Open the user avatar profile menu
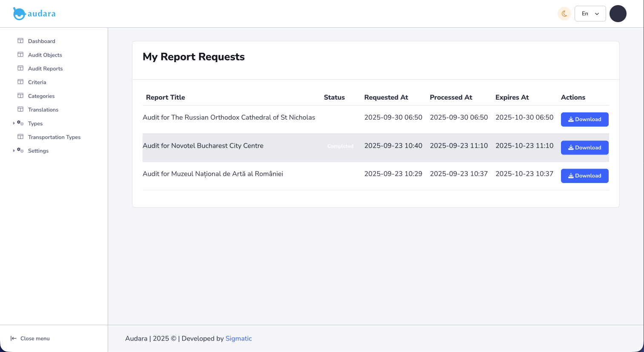Viewport: 644px width, 352px height. [618, 14]
